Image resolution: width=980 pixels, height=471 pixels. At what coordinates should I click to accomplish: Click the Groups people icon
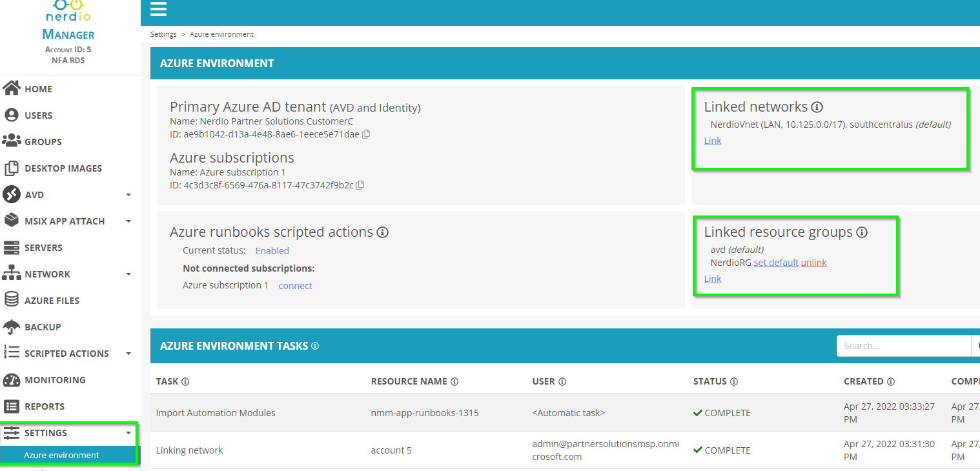coord(12,141)
